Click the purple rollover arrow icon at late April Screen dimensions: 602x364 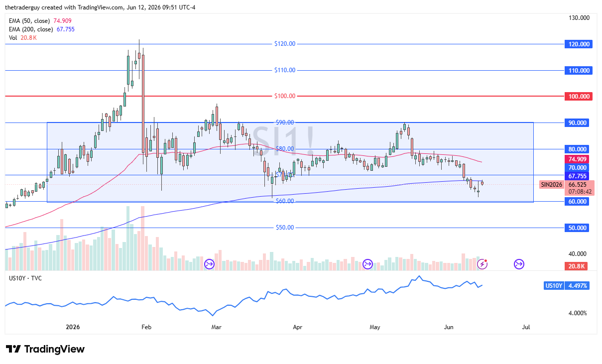tap(368, 264)
